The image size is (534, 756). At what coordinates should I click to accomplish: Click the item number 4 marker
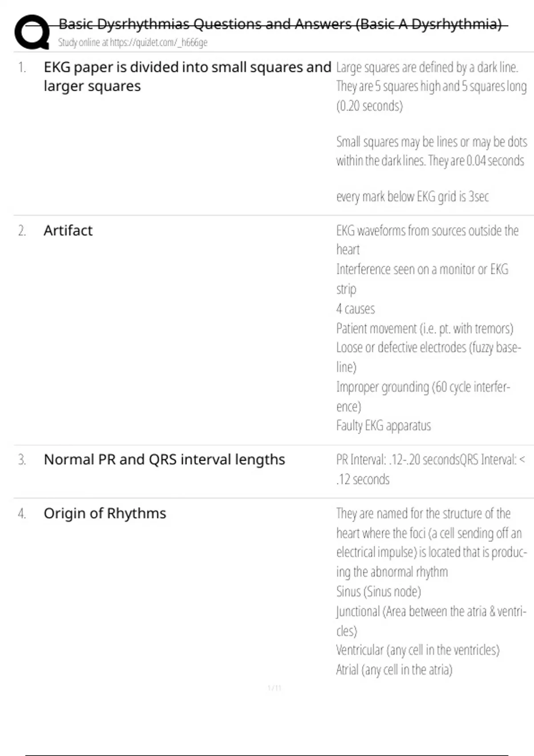[x=22, y=514]
